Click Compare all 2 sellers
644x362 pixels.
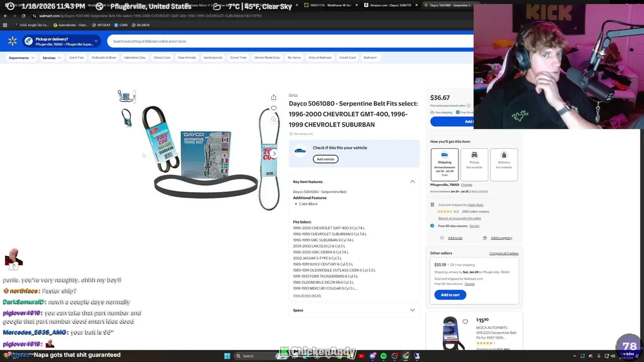pyautogui.click(x=504, y=253)
